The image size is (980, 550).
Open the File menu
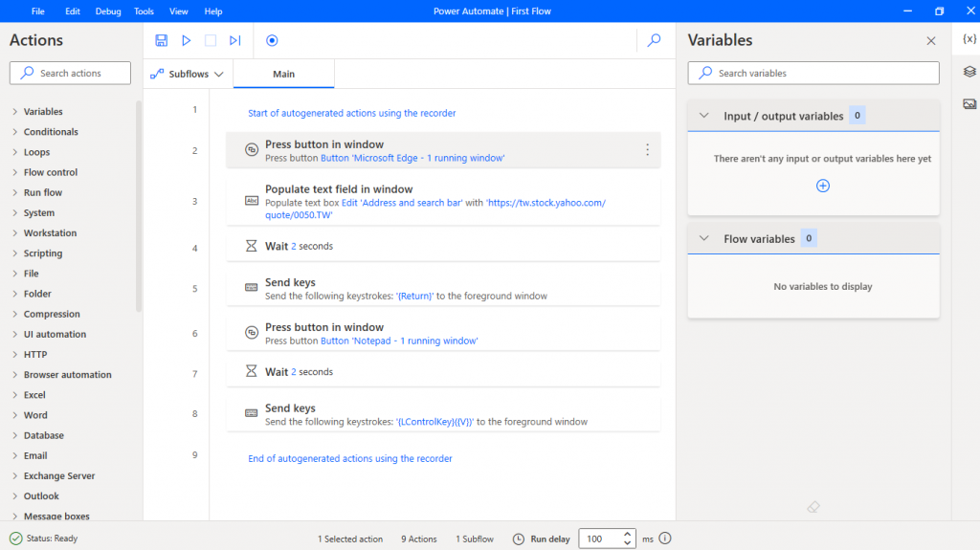click(38, 11)
